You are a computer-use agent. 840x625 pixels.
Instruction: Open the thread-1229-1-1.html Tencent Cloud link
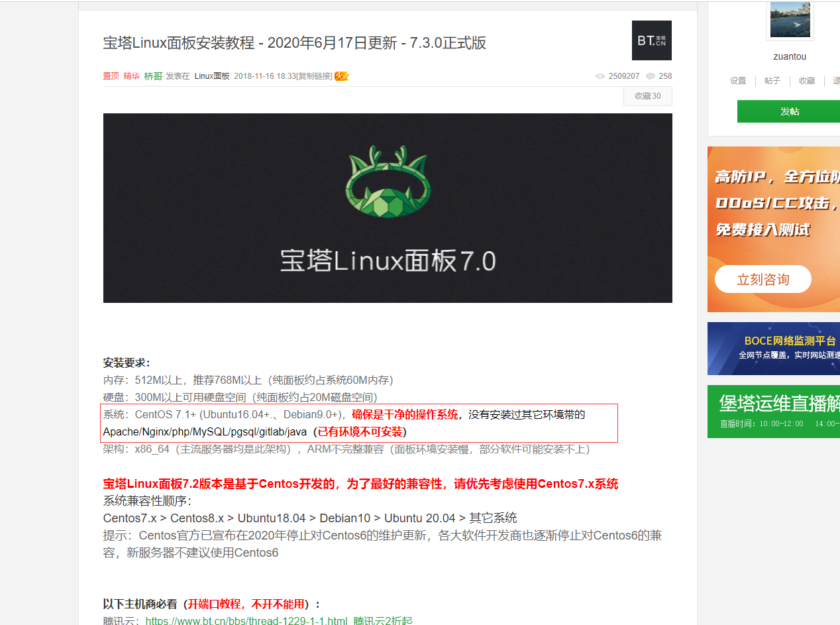[246, 621]
